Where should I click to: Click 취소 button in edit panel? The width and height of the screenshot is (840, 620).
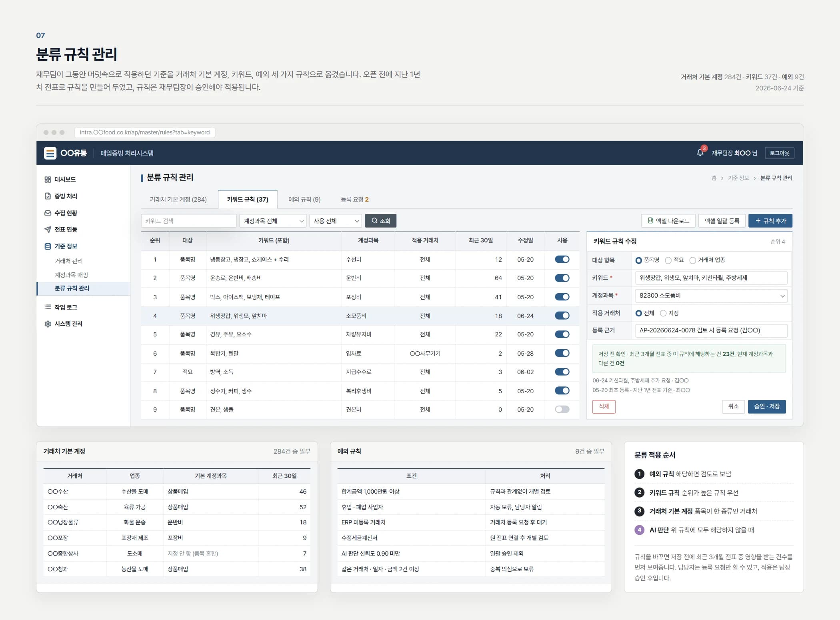click(x=733, y=406)
